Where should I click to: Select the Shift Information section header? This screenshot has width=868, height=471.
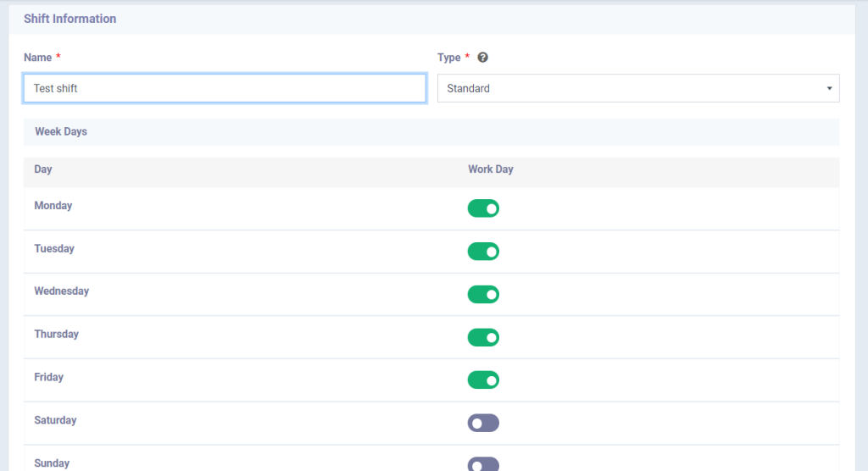(x=70, y=19)
